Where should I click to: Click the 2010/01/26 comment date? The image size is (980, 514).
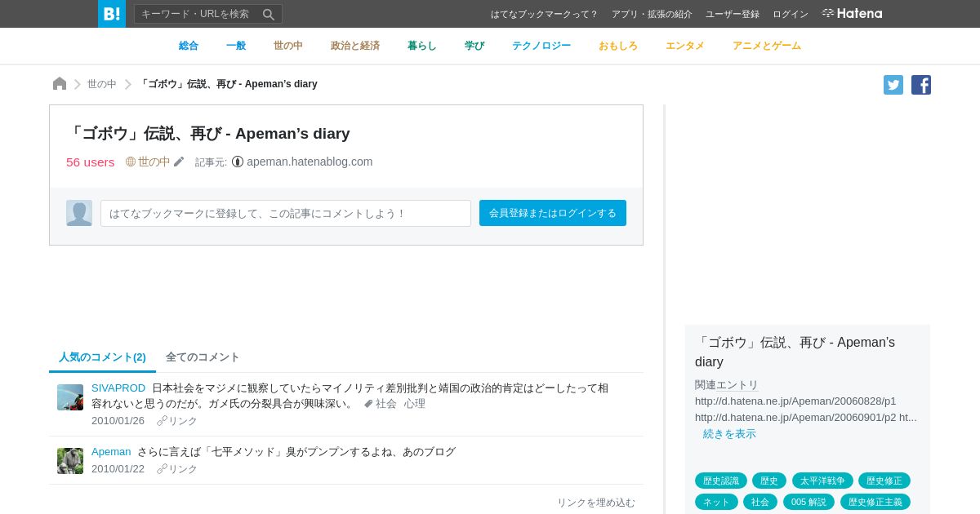[118, 421]
